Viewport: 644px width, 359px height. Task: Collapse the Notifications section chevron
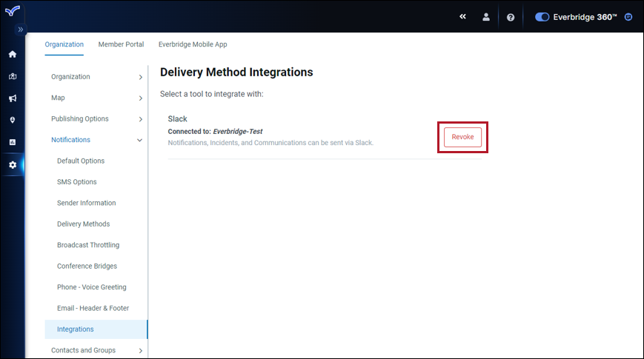tap(139, 141)
